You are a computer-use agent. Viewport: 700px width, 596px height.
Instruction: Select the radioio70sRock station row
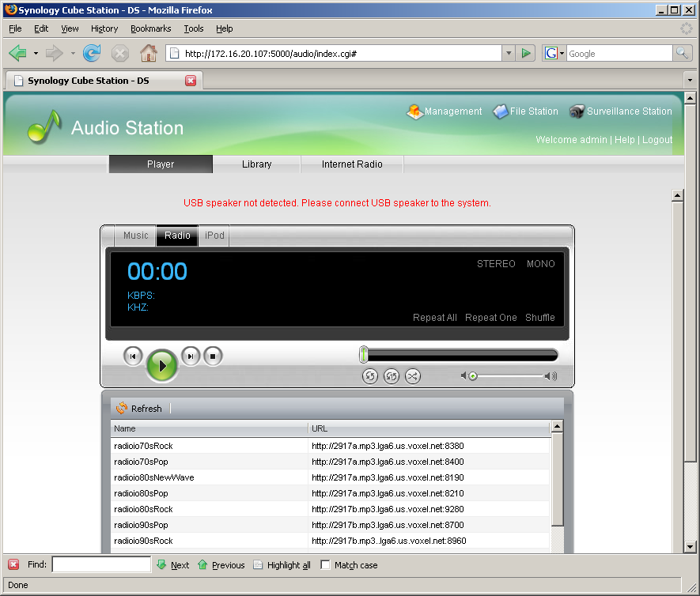click(x=330, y=446)
